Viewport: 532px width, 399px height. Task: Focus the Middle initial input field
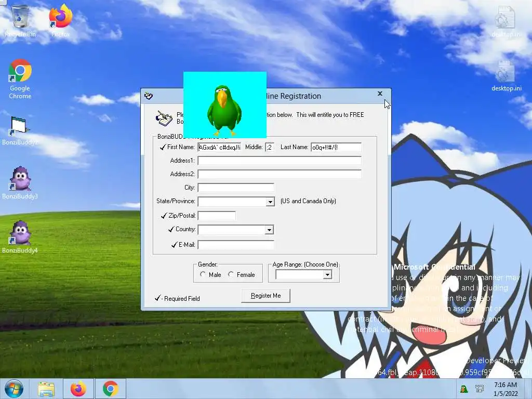click(270, 147)
